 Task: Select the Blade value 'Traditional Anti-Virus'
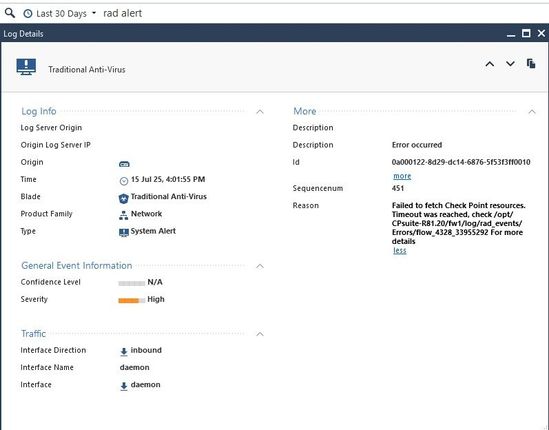coord(168,196)
